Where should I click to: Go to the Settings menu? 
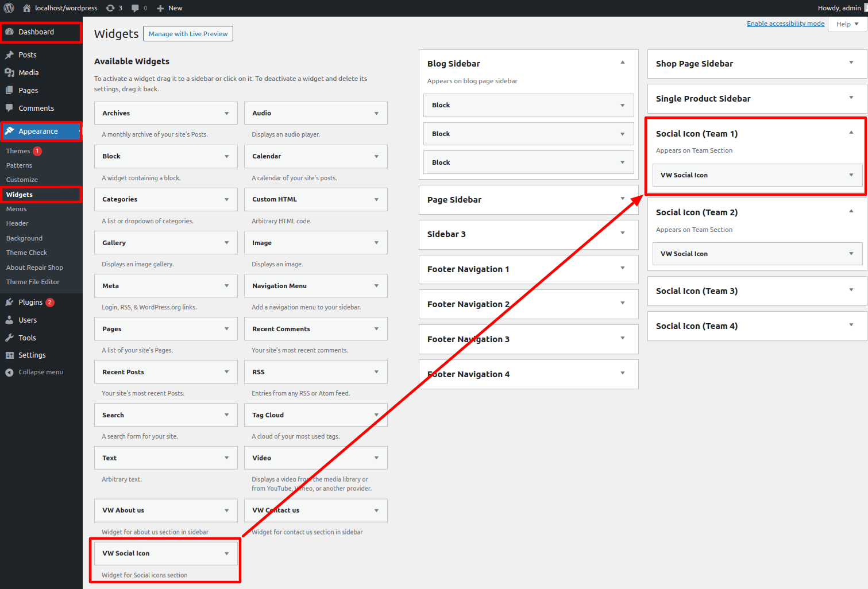32,355
